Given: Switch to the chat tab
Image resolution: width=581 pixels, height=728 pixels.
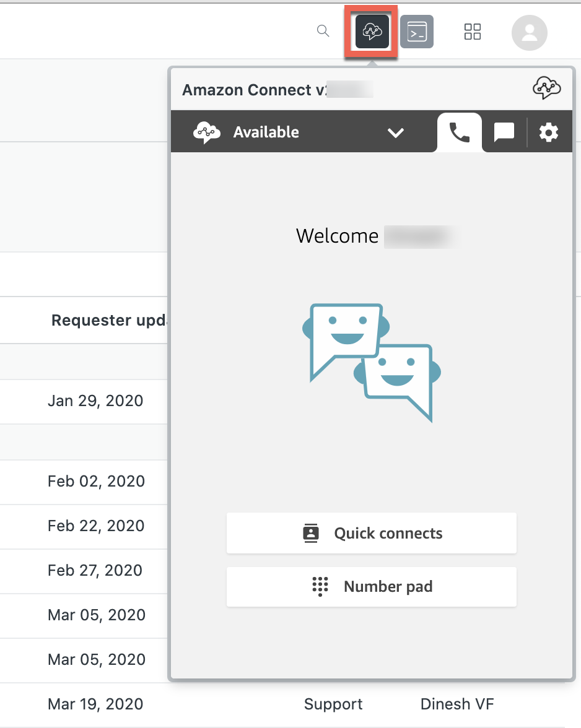Looking at the screenshot, I should tap(504, 132).
